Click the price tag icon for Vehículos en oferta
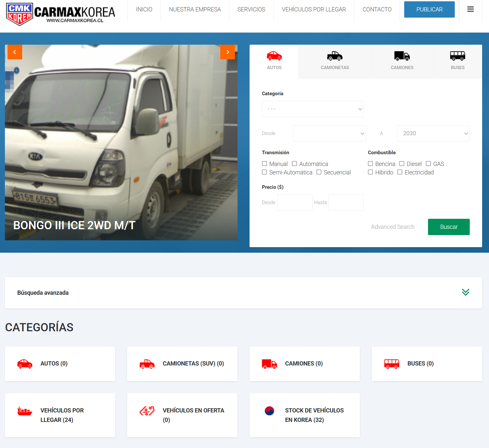The height and width of the screenshot is (448, 489). (x=147, y=411)
